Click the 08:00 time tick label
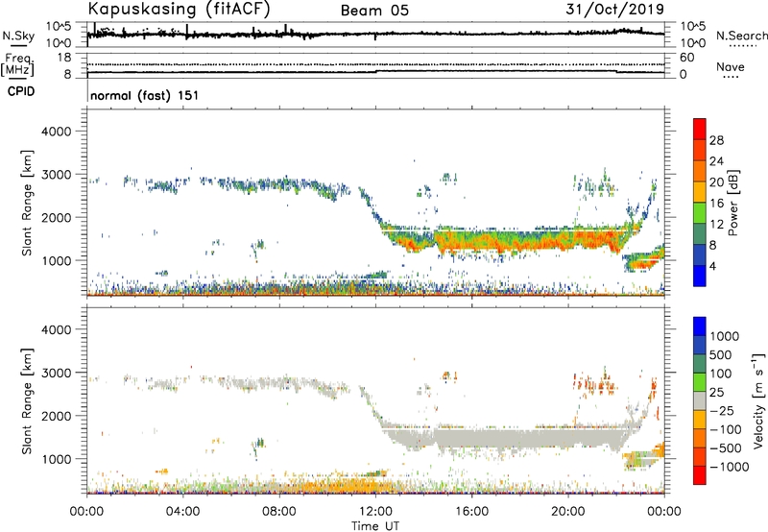This screenshot has width=768, height=532. click(x=279, y=512)
